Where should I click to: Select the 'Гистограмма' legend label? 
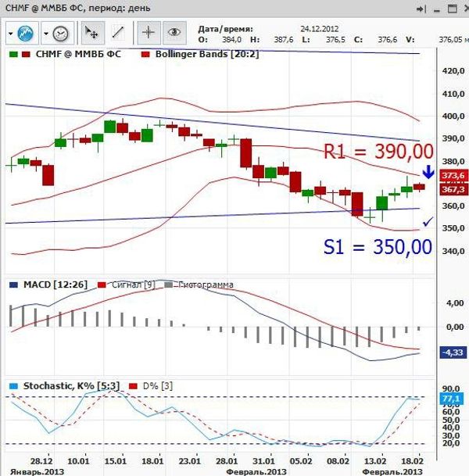click(206, 285)
